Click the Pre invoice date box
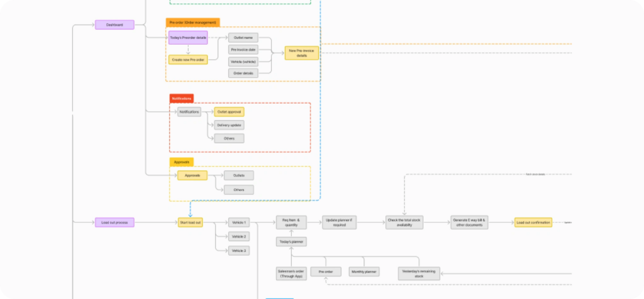 243,49
